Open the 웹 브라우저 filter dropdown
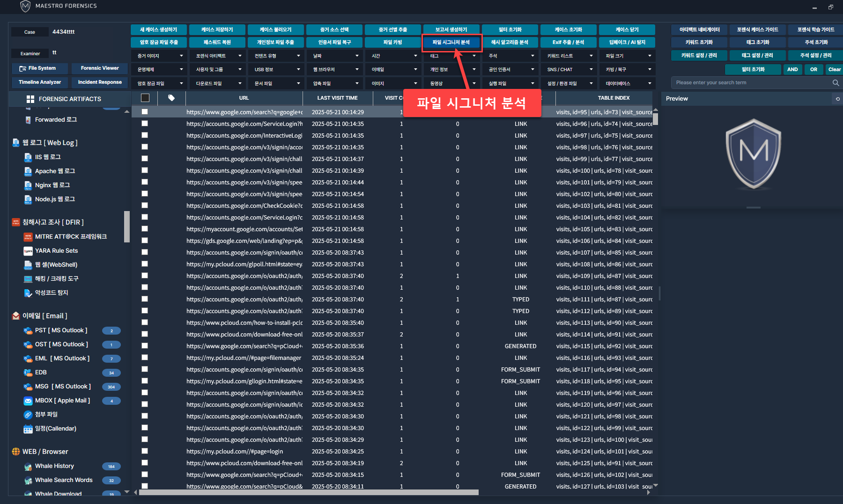The width and height of the screenshot is (843, 504). (x=335, y=70)
